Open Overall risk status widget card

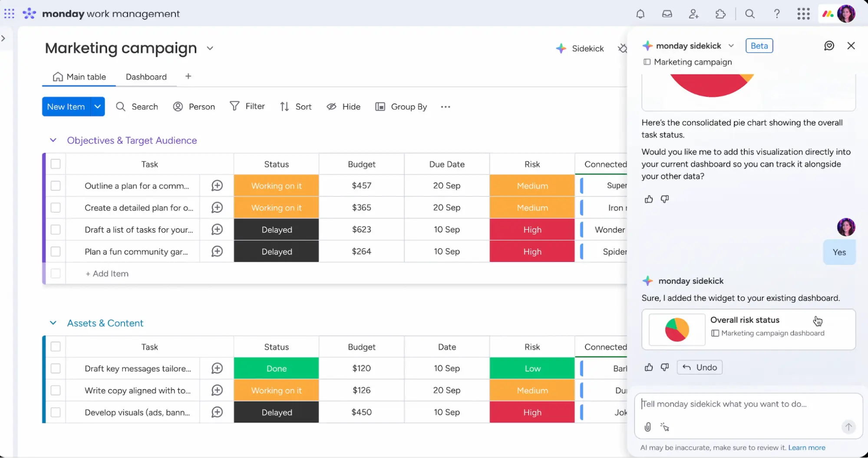pos(749,329)
